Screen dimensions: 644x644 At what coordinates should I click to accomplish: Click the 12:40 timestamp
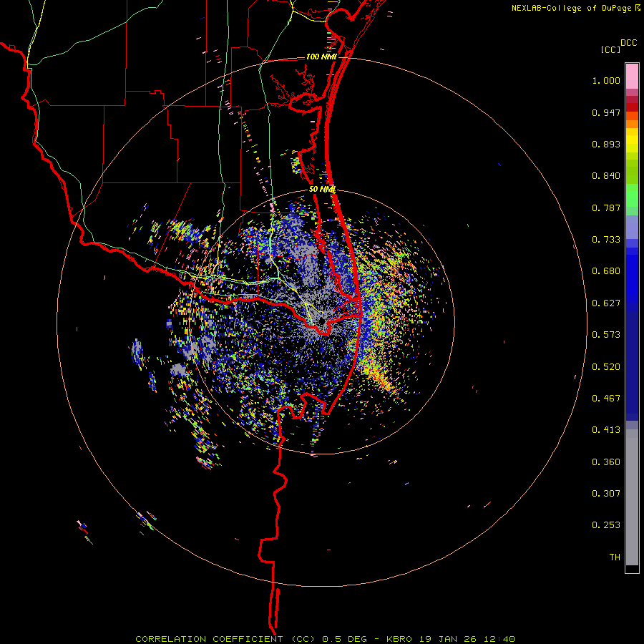pyautogui.click(x=499, y=639)
